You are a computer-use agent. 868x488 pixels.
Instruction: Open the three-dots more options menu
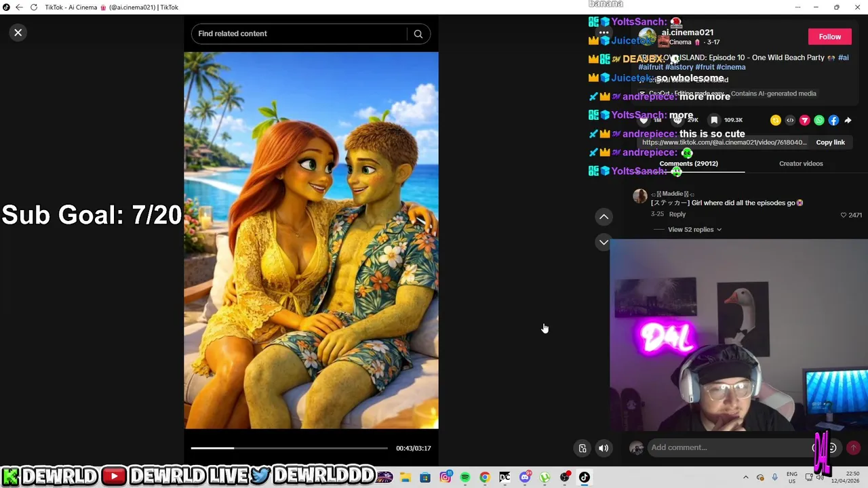click(x=604, y=33)
